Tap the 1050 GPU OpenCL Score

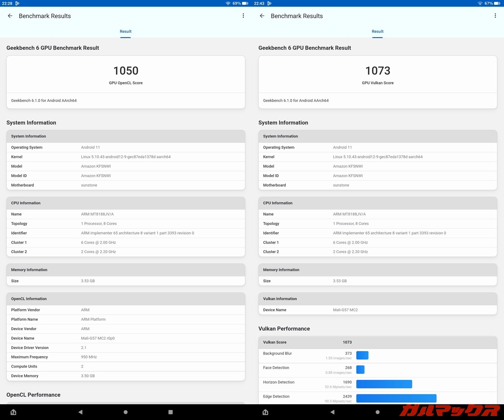126,71
